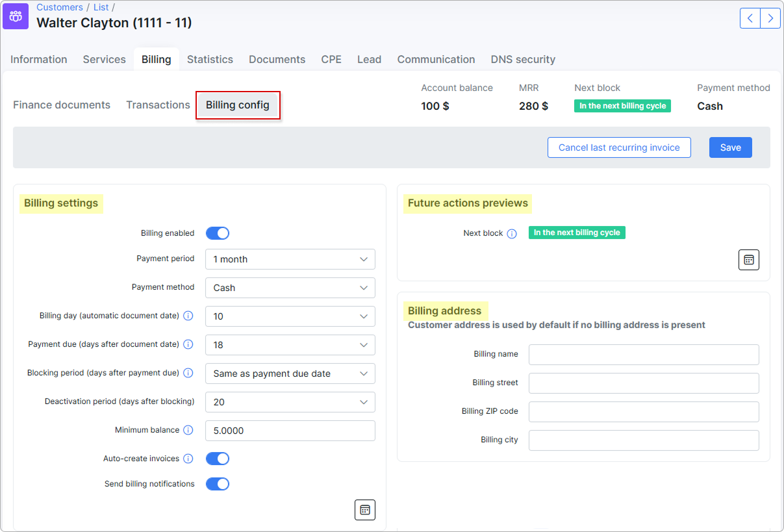
Task: Click info icon beside Minimum balance
Action: tap(188, 430)
